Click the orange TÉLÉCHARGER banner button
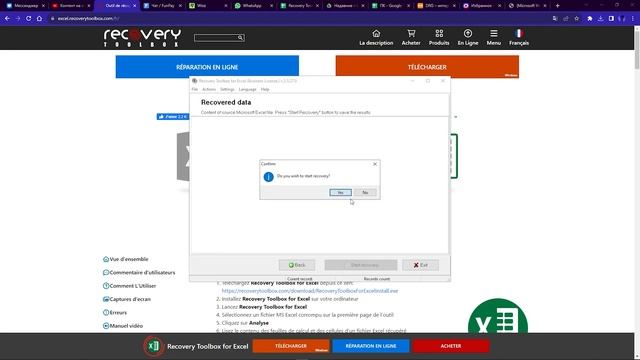Image resolution: width=640 pixels, height=360 pixels. [x=427, y=67]
